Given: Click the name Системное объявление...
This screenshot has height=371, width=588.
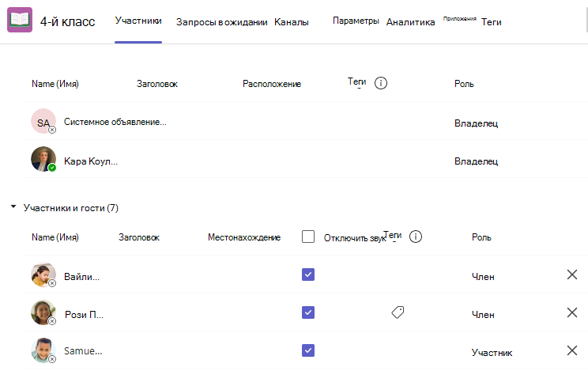Looking at the screenshot, I should click(x=115, y=122).
